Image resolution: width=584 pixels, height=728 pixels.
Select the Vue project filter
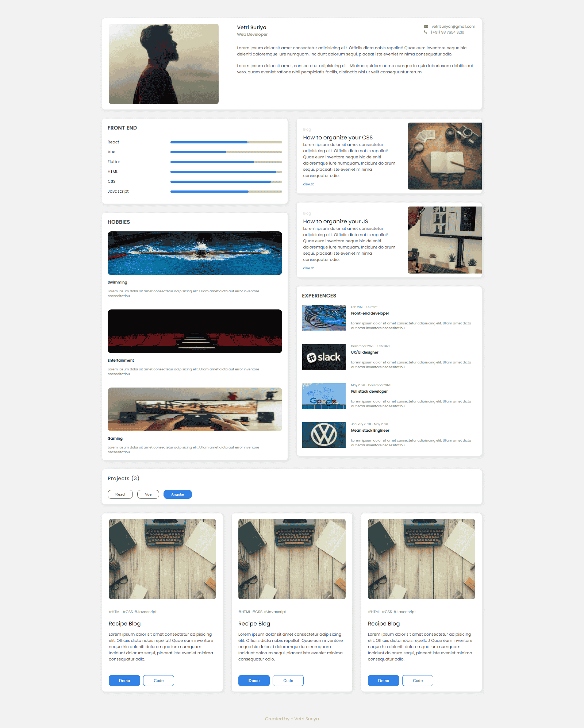[x=148, y=494]
